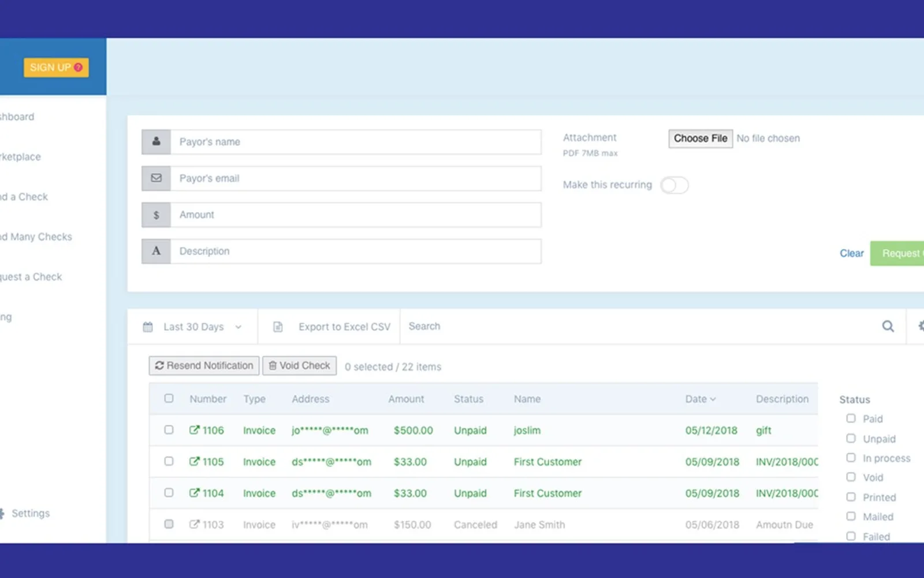924x578 pixels.
Task: Click gift description in row 1106
Action: (x=763, y=431)
